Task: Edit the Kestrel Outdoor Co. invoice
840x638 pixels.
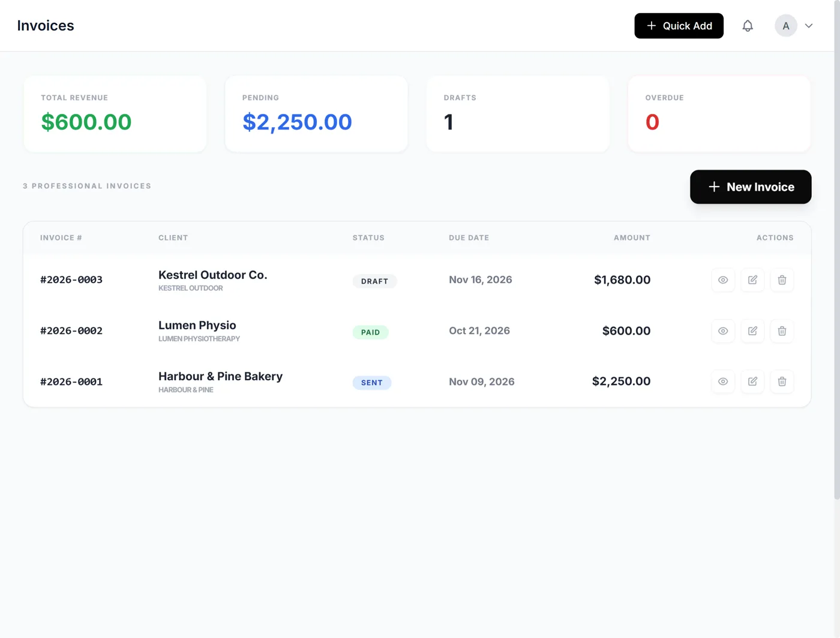Action: [752, 280]
